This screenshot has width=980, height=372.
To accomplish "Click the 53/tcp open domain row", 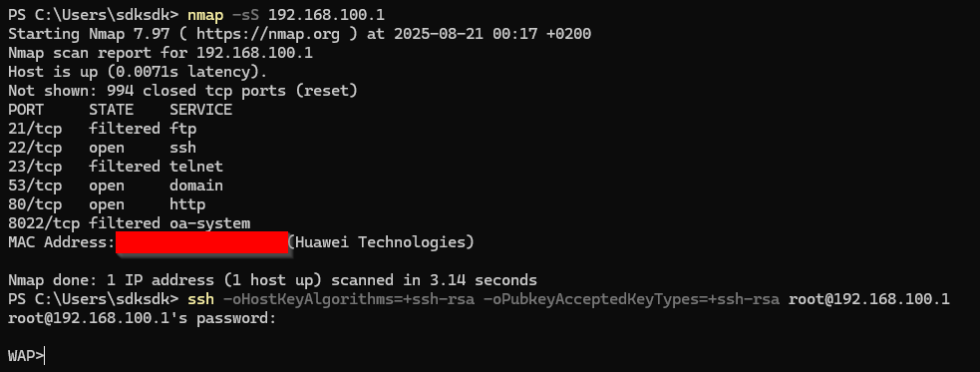I will [116, 186].
